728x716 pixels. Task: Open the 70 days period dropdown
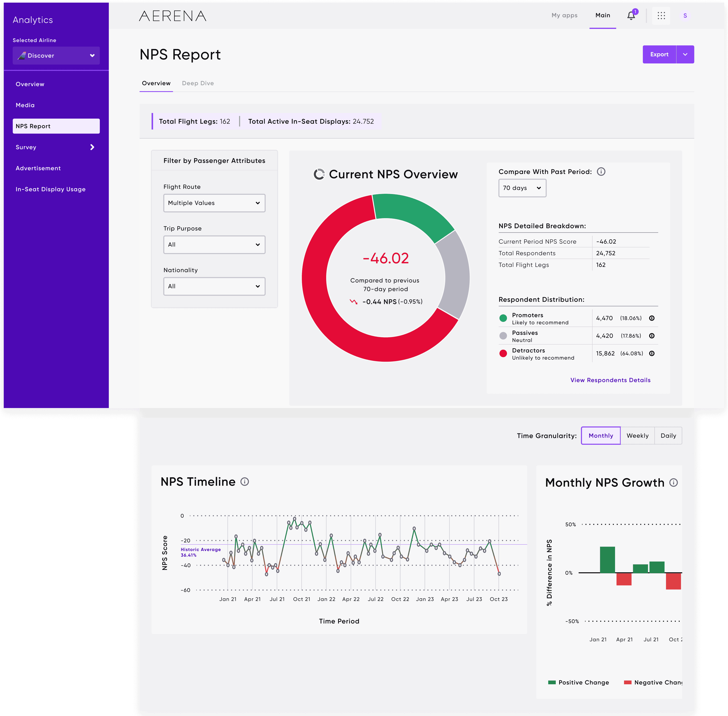522,188
